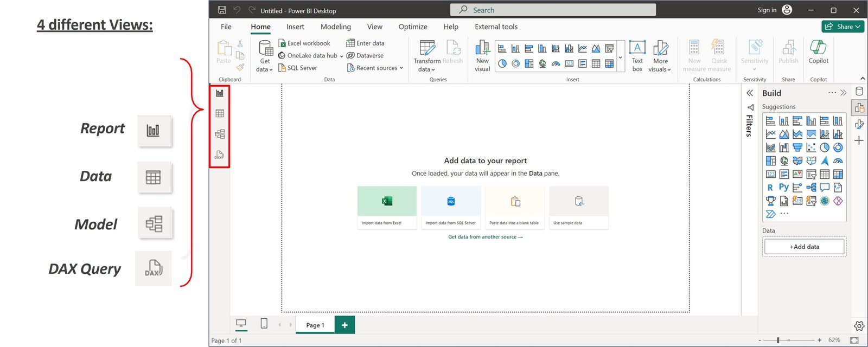The width and height of the screenshot is (868, 347).
Task: Open the Data pane cylinder icon on right rail
Action: 859,91
